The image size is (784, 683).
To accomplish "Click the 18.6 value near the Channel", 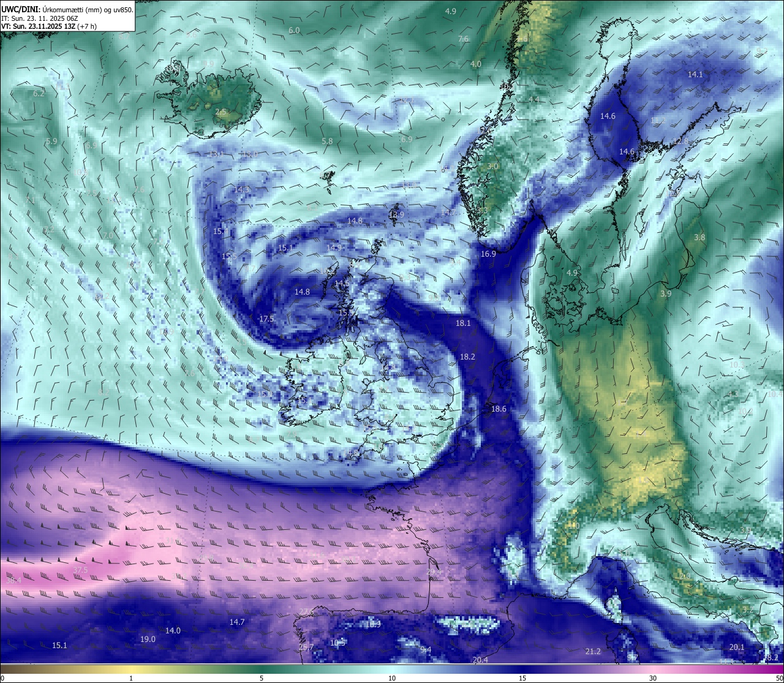I will coord(499,409).
